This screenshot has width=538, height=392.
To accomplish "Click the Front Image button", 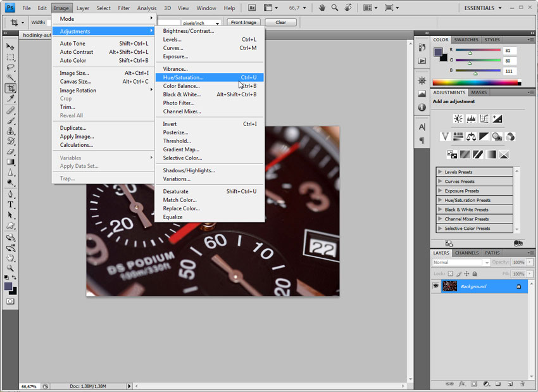I will click(x=244, y=22).
